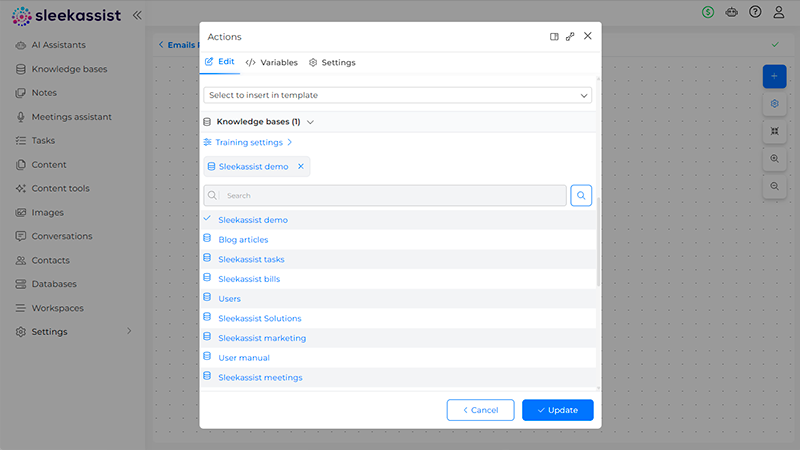
Task: Click the sleekassist logo
Action: tap(66, 16)
